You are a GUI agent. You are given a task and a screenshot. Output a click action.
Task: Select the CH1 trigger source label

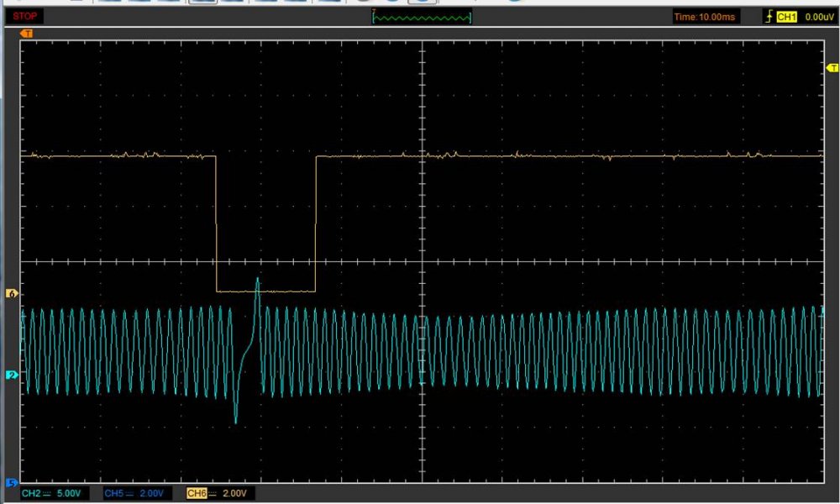click(x=786, y=17)
